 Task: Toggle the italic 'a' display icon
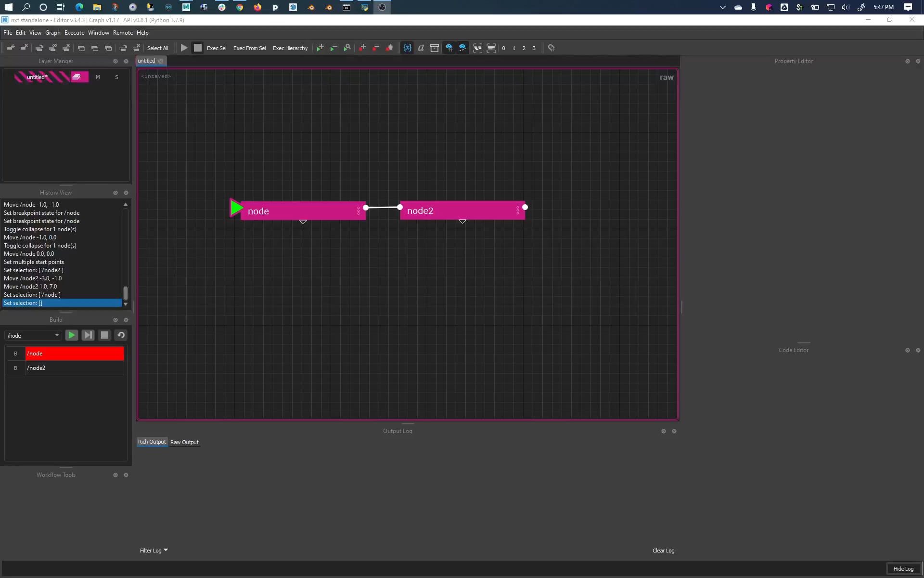pos(421,48)
